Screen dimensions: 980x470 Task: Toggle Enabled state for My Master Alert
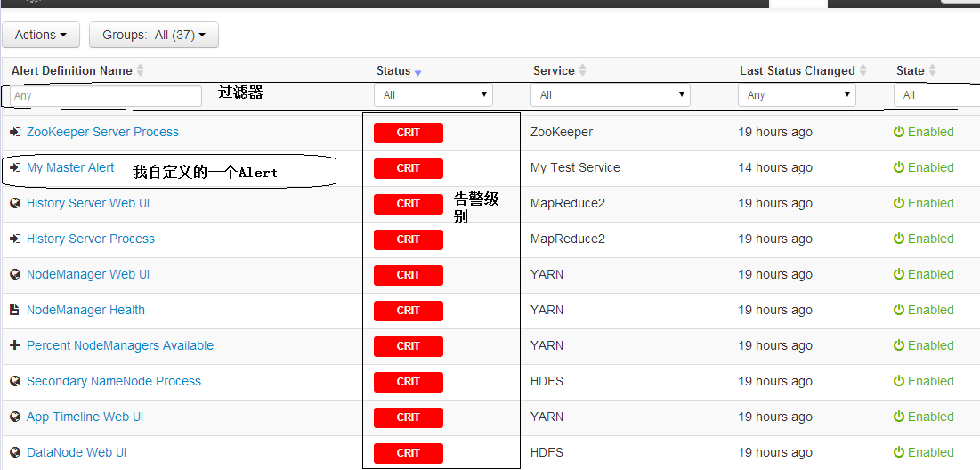[923, 167]
